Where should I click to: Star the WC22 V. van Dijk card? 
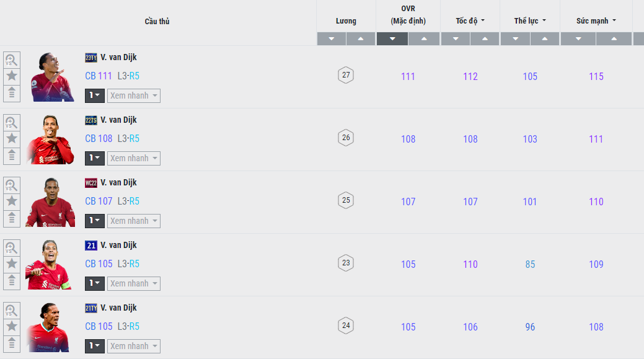(12, 202)
